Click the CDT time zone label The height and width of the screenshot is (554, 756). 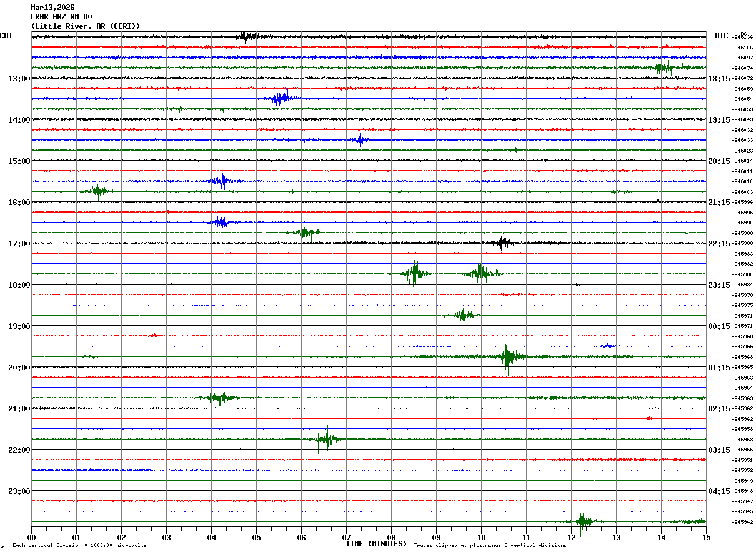pyautogui.click(x=6, y=36)
